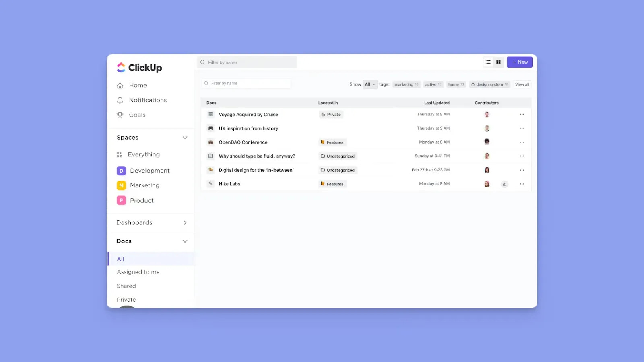This screenshot has width=644, height=362.
Task: Click the New button
Action: click(x=519, y=62)
